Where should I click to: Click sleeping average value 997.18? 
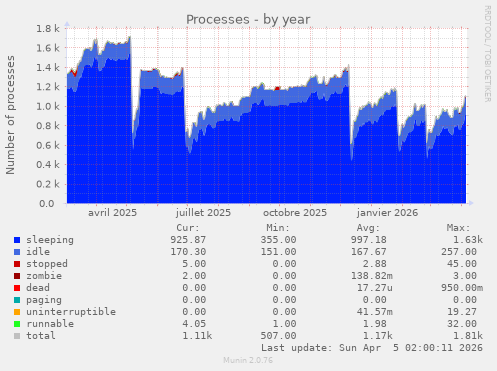tap(369, 240)
